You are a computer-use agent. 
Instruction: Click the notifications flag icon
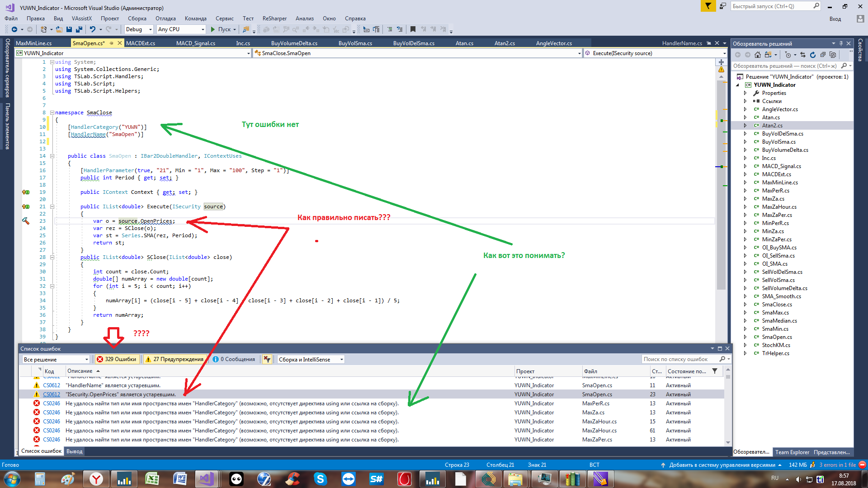click(x=708, y=6)
